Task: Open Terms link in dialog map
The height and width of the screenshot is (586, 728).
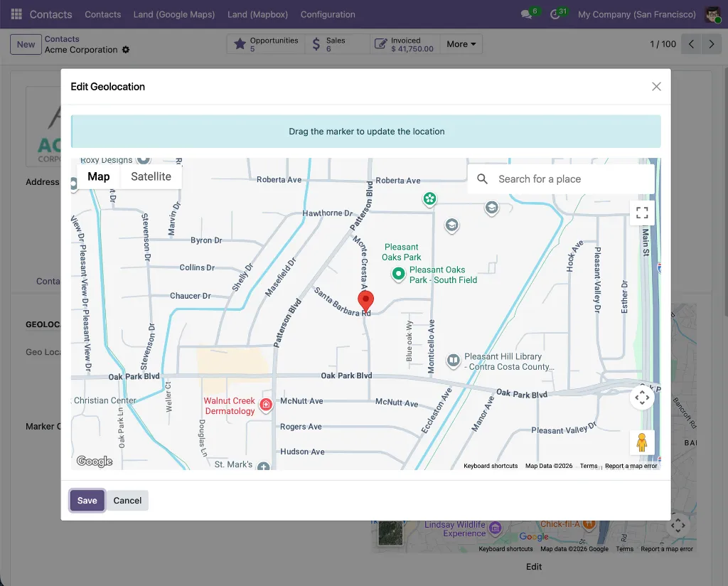Action: 588,466
